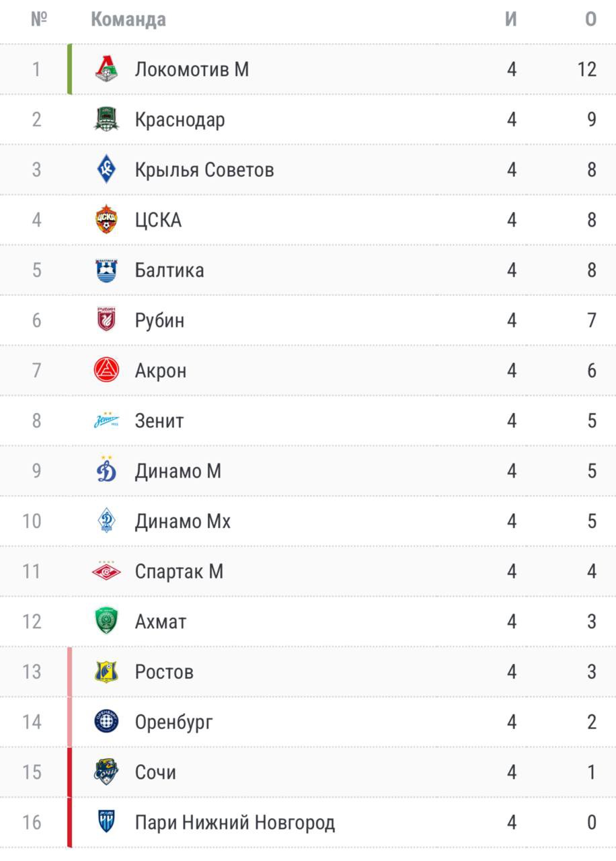616x861 pixels.
Task: Sort by the О points column header
Action: 590,20
